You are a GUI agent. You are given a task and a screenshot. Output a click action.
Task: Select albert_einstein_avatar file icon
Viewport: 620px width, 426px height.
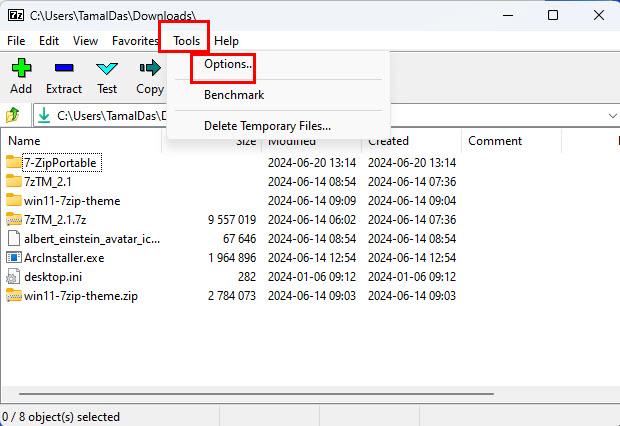click(13, 238)
